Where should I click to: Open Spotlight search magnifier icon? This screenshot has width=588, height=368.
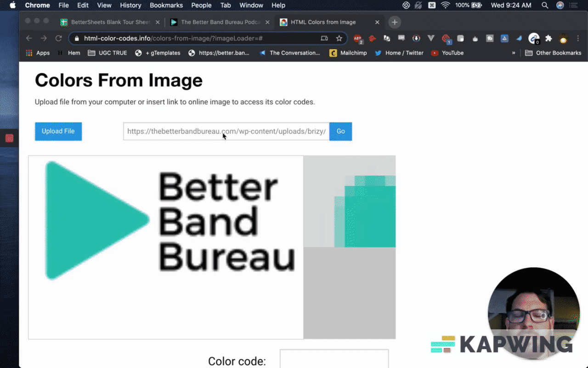(x=545, y=6)
